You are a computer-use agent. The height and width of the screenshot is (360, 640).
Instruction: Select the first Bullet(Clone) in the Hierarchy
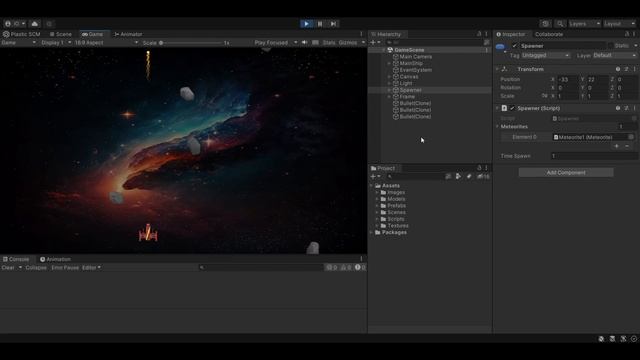(415, 103)
